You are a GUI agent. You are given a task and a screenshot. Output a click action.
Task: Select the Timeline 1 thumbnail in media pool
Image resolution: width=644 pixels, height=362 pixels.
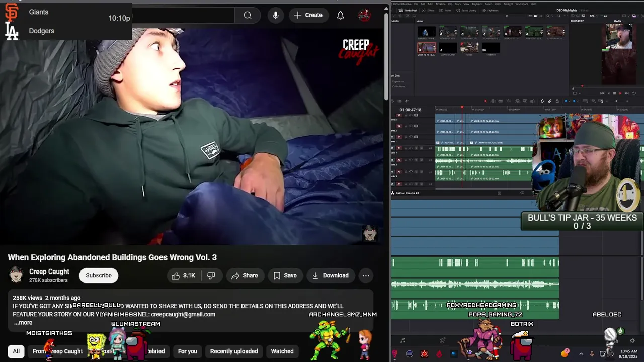(491, 48)
